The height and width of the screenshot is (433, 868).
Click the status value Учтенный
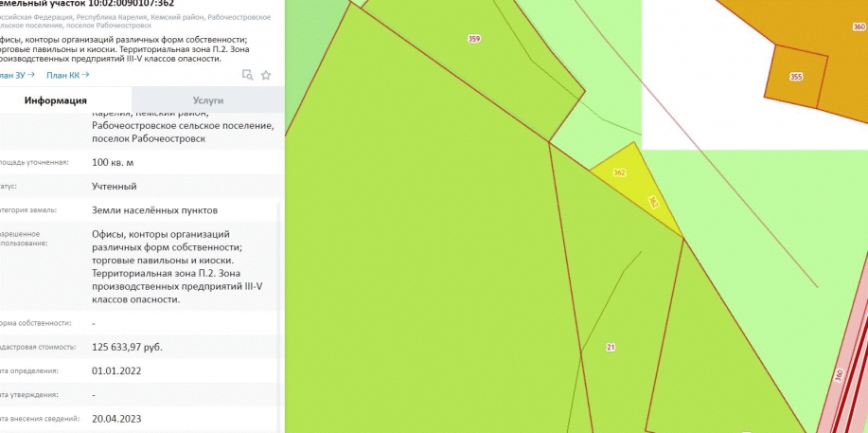[114, 187]
